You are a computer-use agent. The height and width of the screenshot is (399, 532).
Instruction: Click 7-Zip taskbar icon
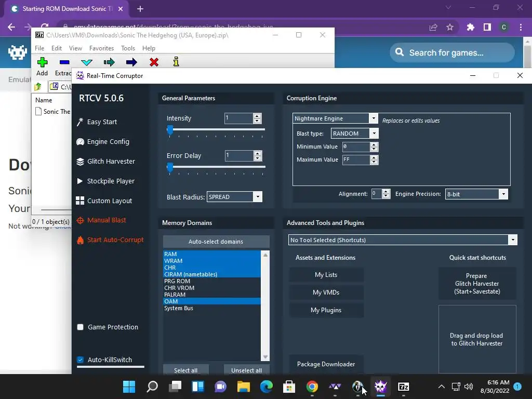pos(403,387)
